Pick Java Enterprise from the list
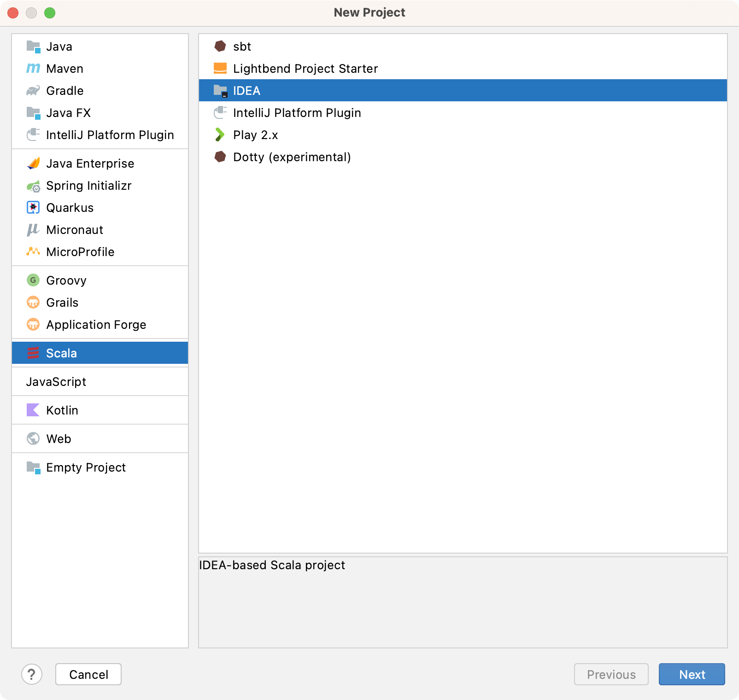 100,163
